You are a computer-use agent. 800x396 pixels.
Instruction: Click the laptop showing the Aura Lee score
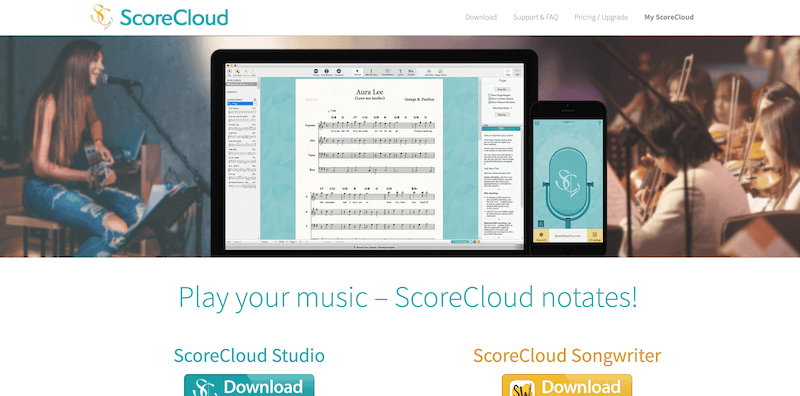[x=374, y=152]
